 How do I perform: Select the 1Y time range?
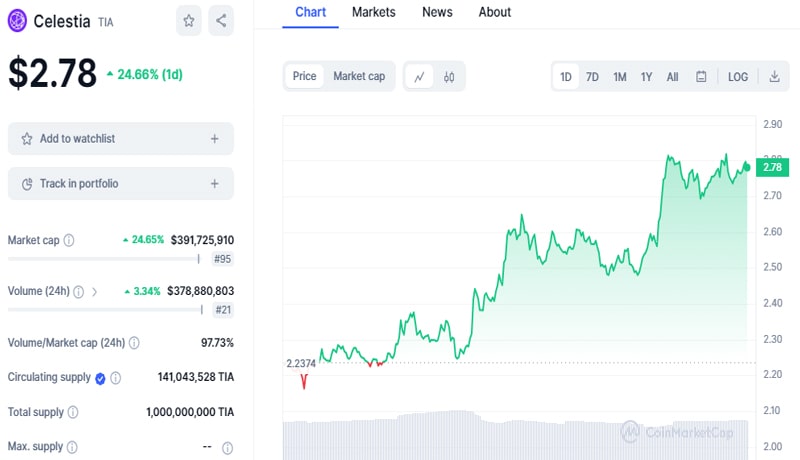pyautogui.click(x=646, y=77)
